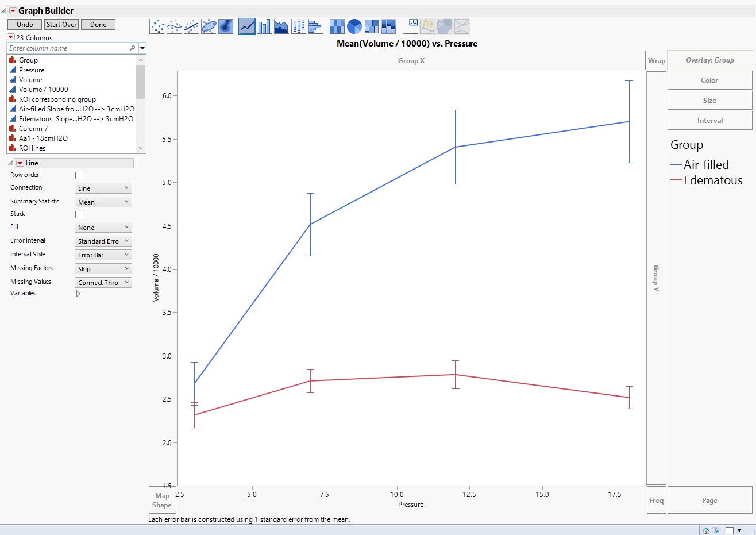Open the Interval Style dropdown
756x535 pixels.
coord(103,255)
